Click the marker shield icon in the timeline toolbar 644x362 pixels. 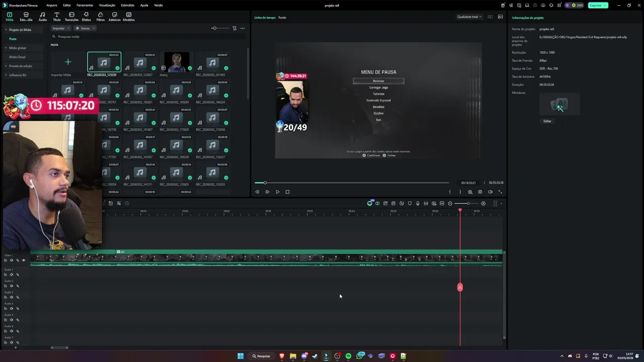[x=410, y=203]
